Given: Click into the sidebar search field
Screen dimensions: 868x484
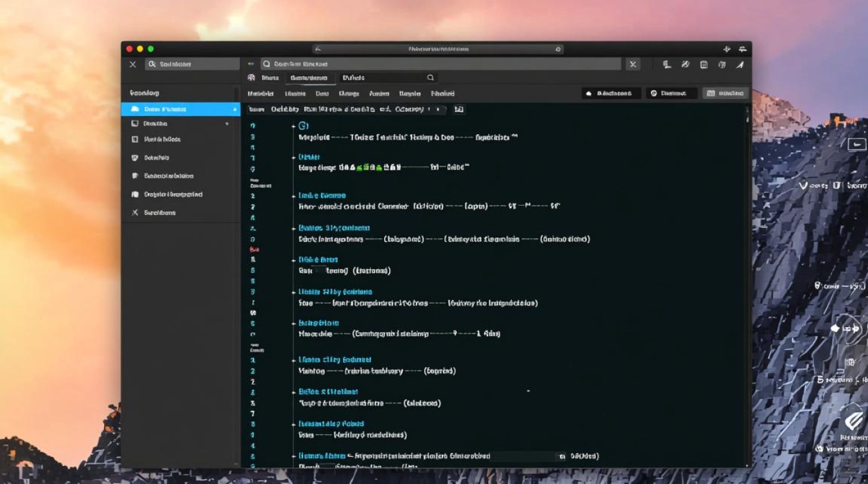Looking at the screenshot, I should [x=192, y=65].
